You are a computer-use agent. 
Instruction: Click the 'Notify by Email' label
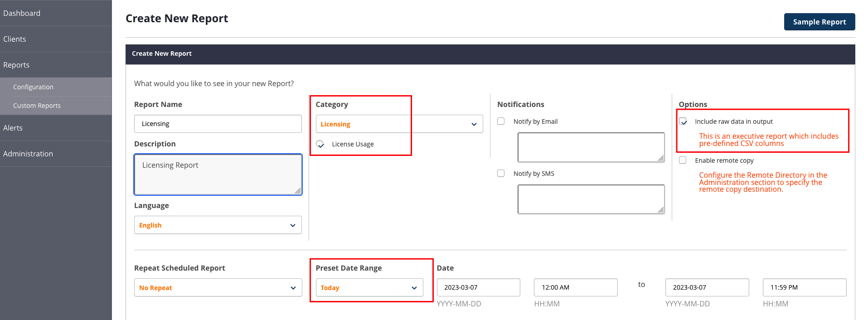[x=535, y=121]
